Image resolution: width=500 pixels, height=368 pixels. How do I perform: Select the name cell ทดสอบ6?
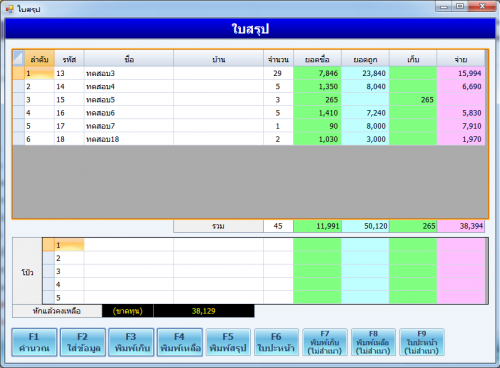click(129, 113)
